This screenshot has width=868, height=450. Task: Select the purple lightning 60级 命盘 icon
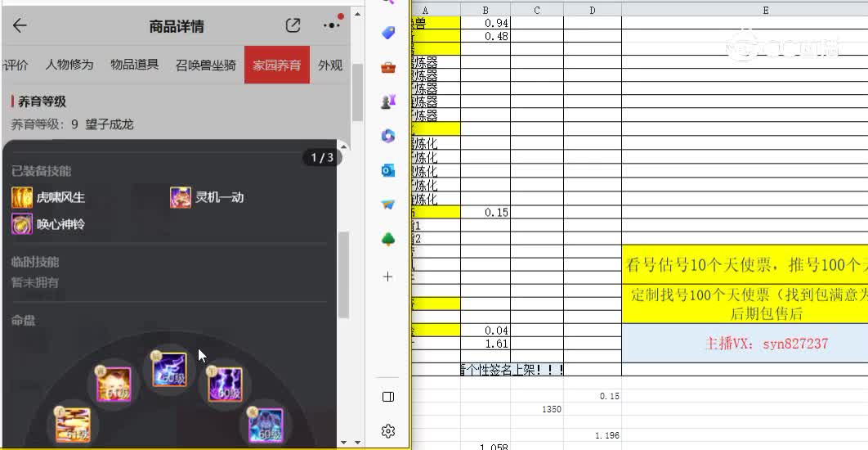[x=226, y=384]
